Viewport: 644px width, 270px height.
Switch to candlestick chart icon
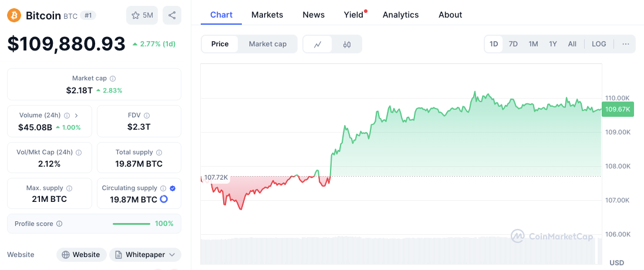tap(347, 44)
